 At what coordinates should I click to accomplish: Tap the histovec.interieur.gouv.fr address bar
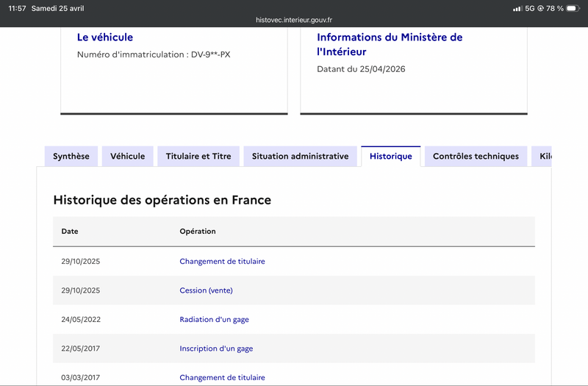pyautogui.click(x=294, y=20)
